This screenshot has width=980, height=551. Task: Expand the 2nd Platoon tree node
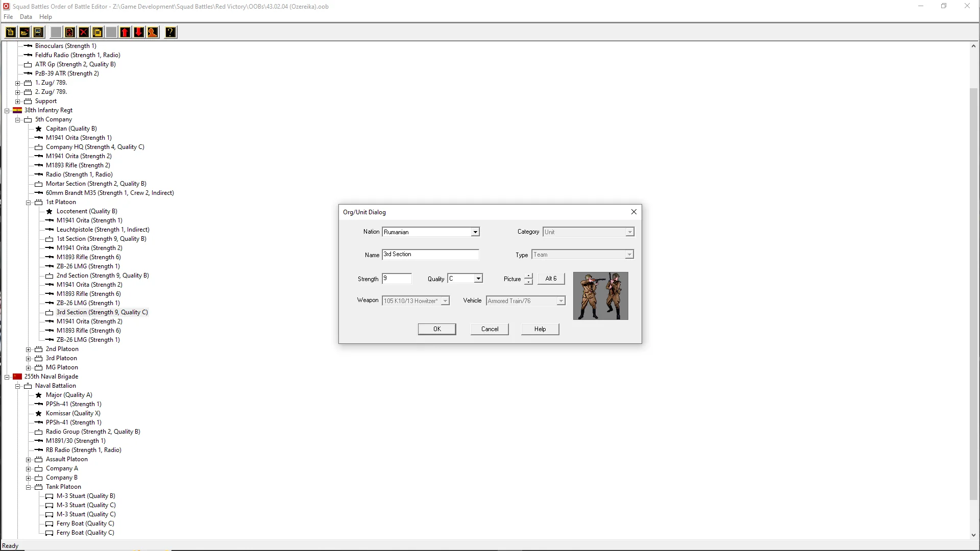click(x=29, y=349)
